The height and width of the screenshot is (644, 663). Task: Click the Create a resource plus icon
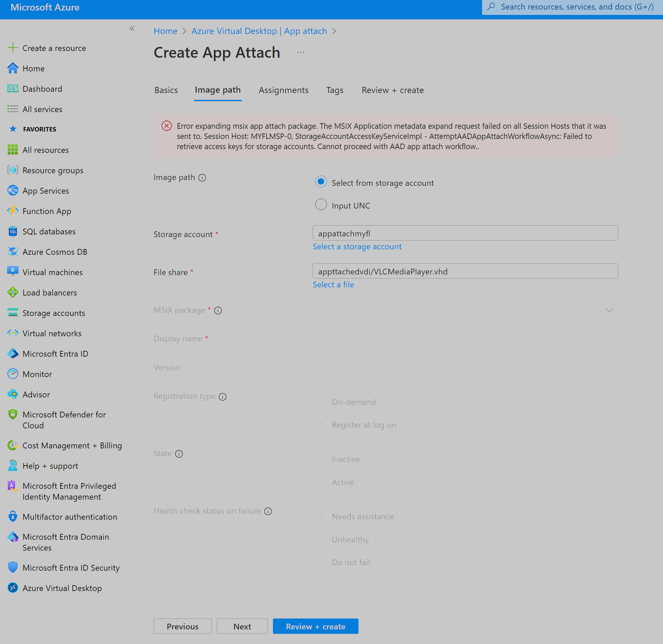click(13, 48)
